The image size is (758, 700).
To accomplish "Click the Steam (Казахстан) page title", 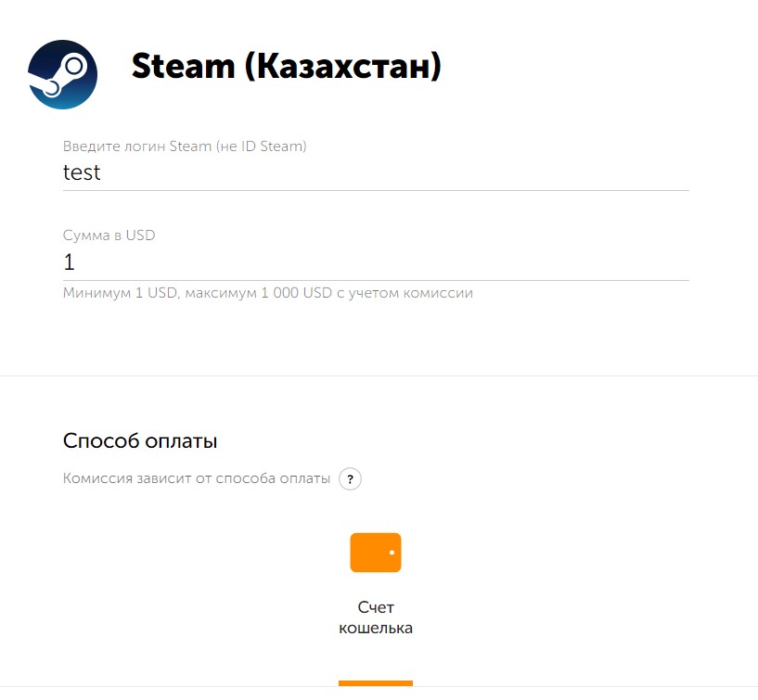I will click(286, 67).
